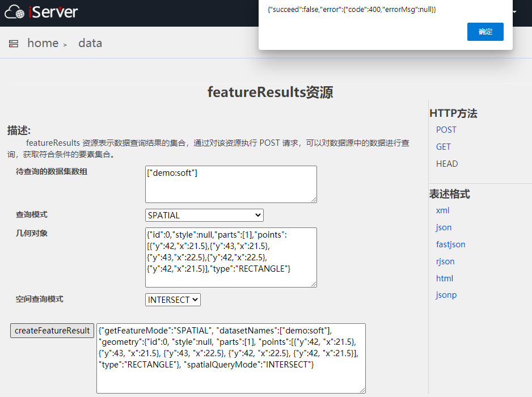Open the data breadcrumb link
The height and width of the screenshot is (397, 532).
pyautogui.click(x=90, y=43)
